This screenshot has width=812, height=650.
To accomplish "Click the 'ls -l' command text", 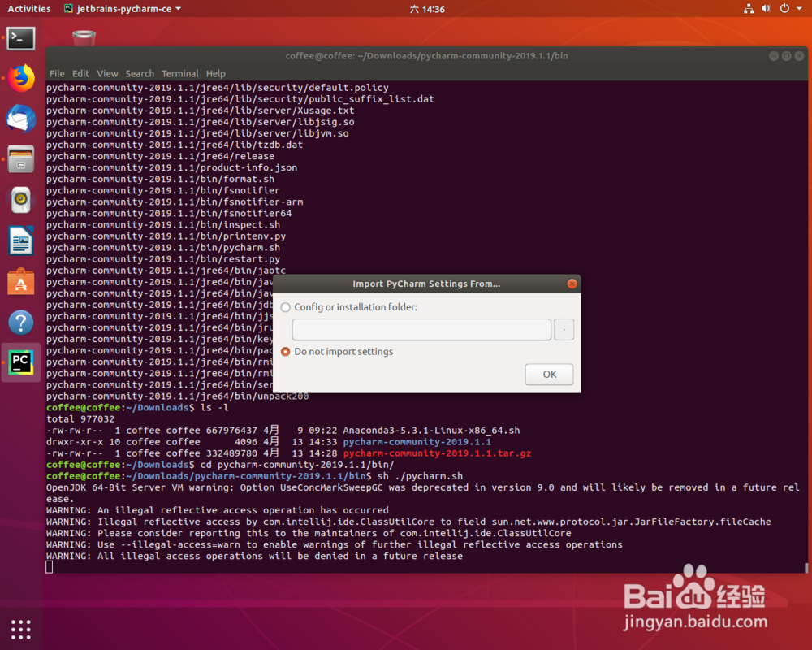I will [214, 407].
